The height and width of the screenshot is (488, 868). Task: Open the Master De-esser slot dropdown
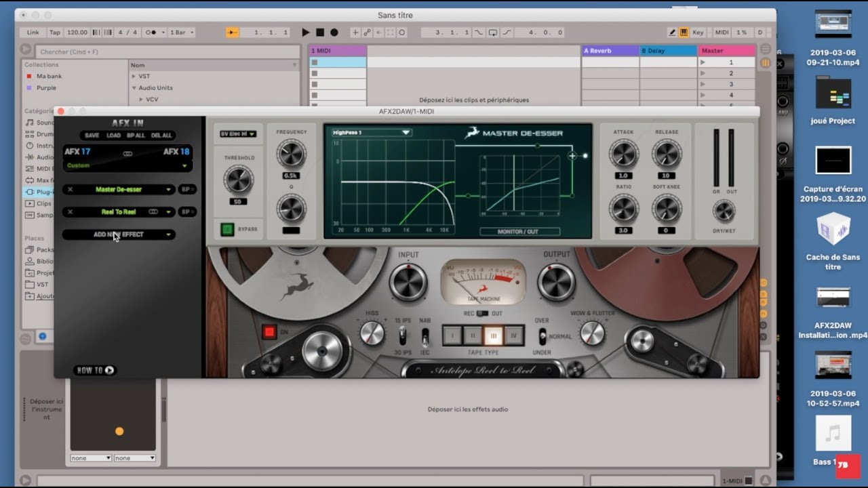point(169,190)
